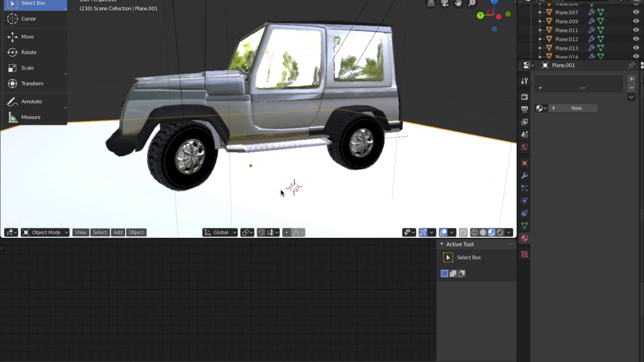The width and height of the screenshot is (644, 362).
Task: Open the snapping options dropdown
Action: 274,232
